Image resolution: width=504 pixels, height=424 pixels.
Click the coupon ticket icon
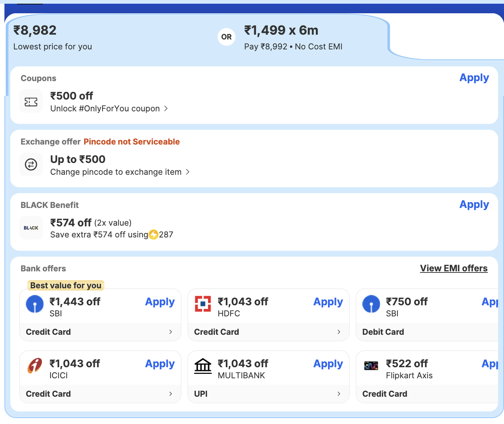pos(31,101)
